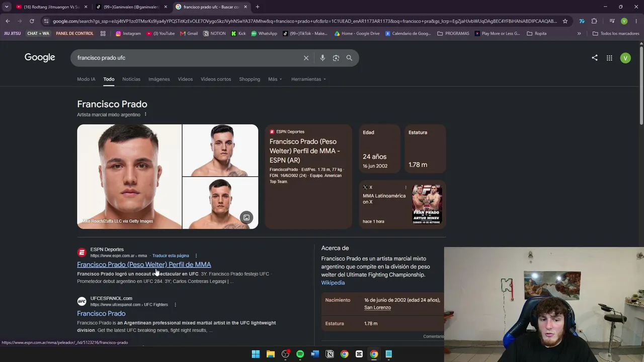This screenshot has height=362, width=644.
Task: Start a voice search with the microphone
Action: (x=323, y=58)
